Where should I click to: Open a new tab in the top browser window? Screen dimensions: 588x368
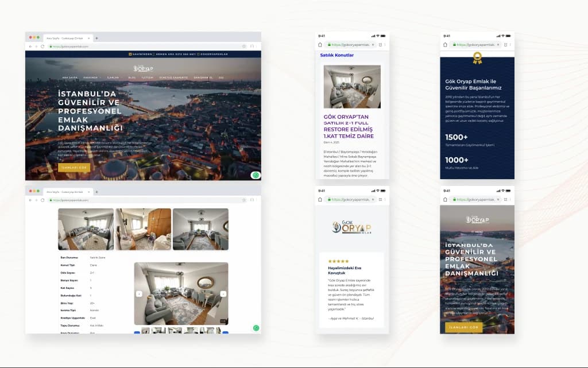96,38
